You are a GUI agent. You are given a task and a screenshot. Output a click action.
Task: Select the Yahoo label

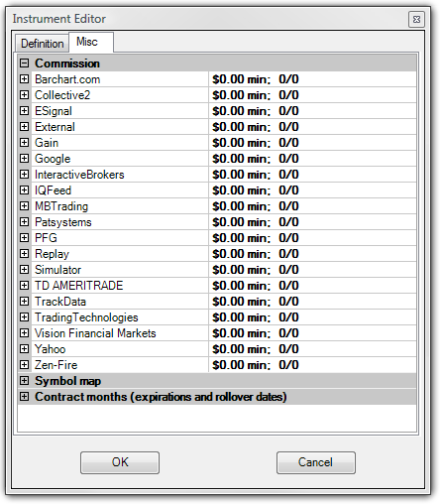tap(51, 349)
